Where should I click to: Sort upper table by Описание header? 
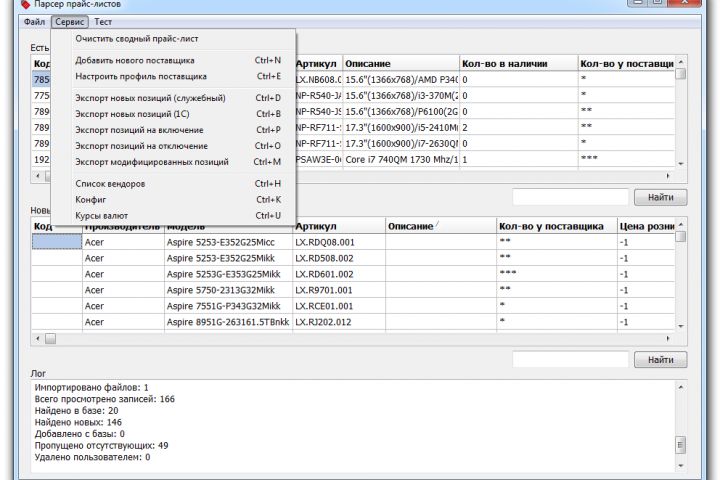400,64
